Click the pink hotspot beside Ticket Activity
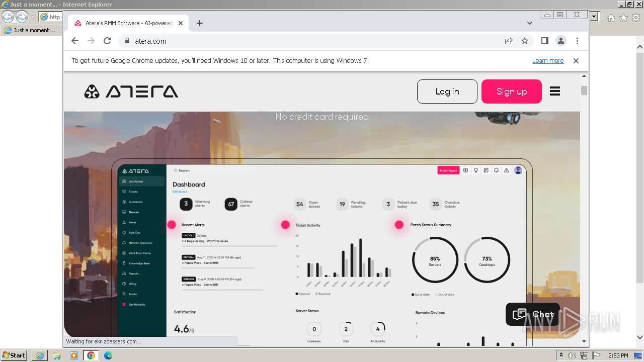 coord(285,225)
